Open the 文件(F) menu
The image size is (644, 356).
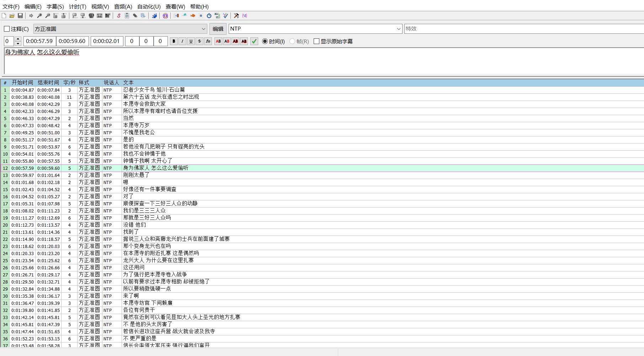click(11, 6)
